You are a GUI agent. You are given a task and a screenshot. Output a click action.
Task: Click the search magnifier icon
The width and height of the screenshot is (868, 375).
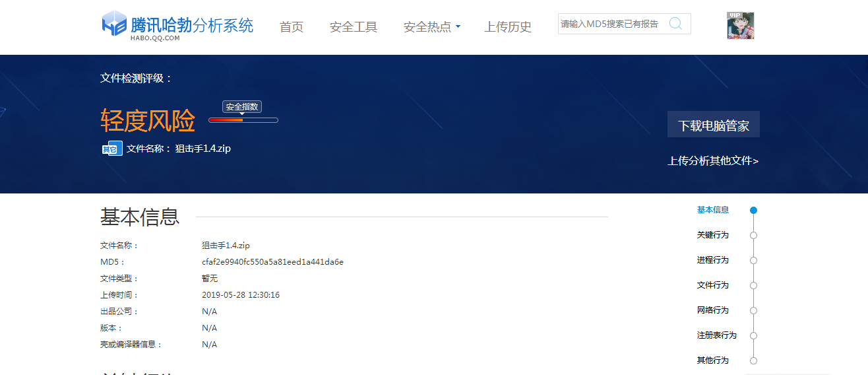[675, 24]
